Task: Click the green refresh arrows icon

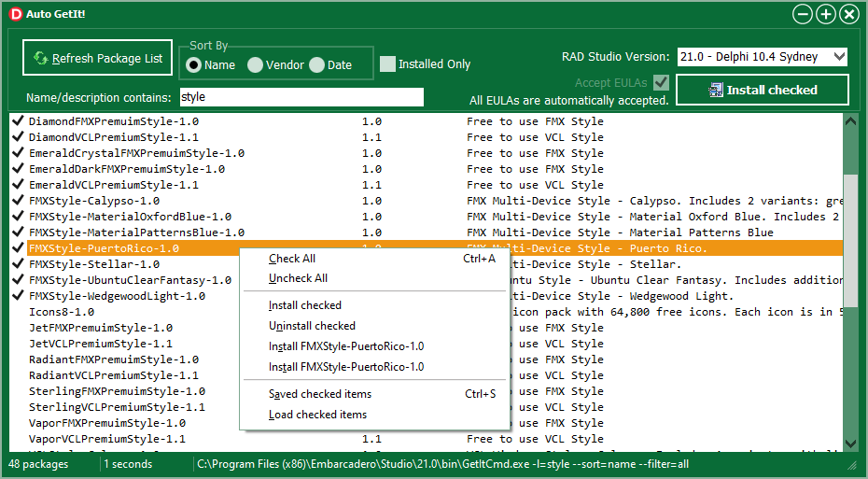Action: click(x=40, y=58)
